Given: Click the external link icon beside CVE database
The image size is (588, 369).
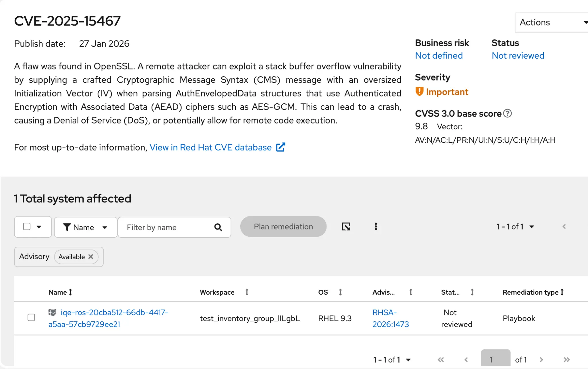Looking at the screenshot, I should pos(281,147).
